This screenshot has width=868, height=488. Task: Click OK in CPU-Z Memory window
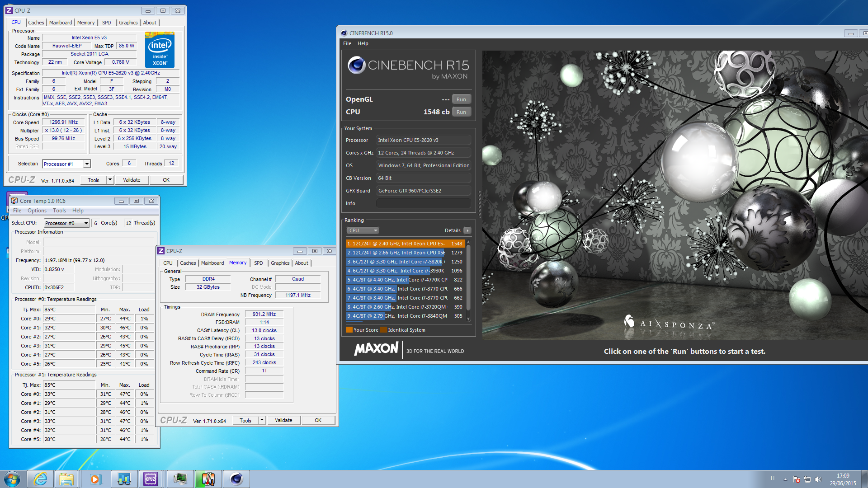[x=318, y=420]
